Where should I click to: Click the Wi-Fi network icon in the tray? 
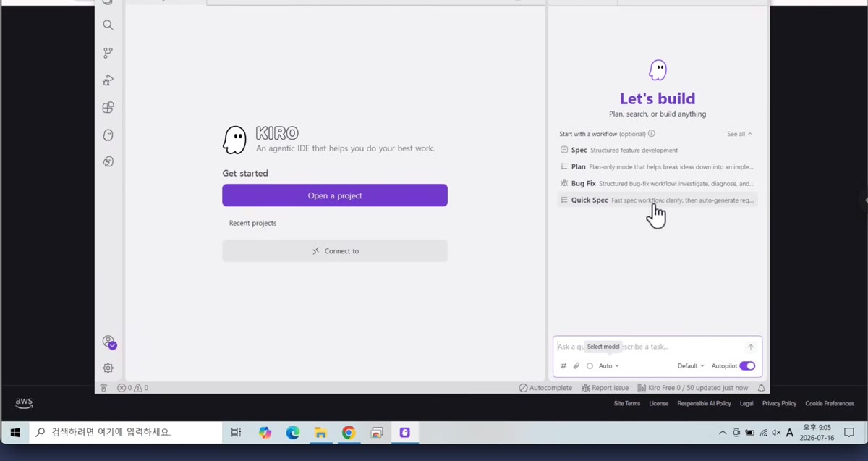(x=763, y=433)
